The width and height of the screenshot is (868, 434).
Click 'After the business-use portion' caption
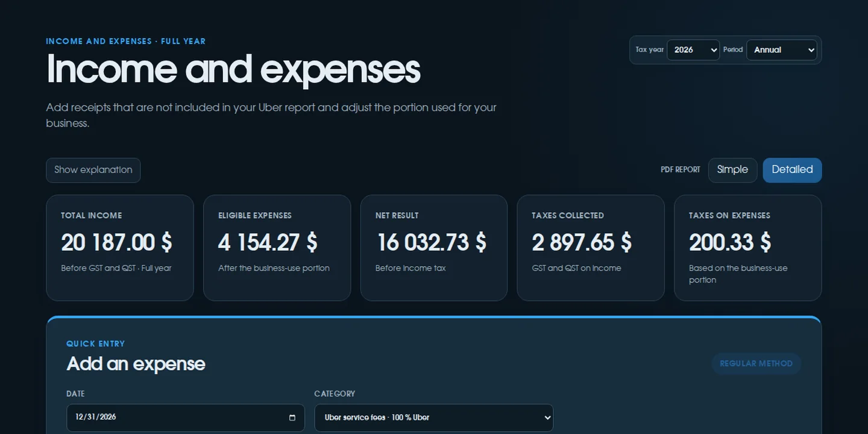tap(274, 268)
